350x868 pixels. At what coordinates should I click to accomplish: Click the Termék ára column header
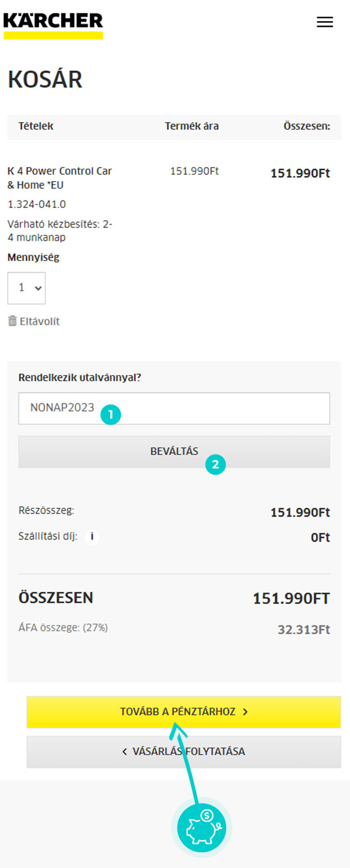click(192, 127)
